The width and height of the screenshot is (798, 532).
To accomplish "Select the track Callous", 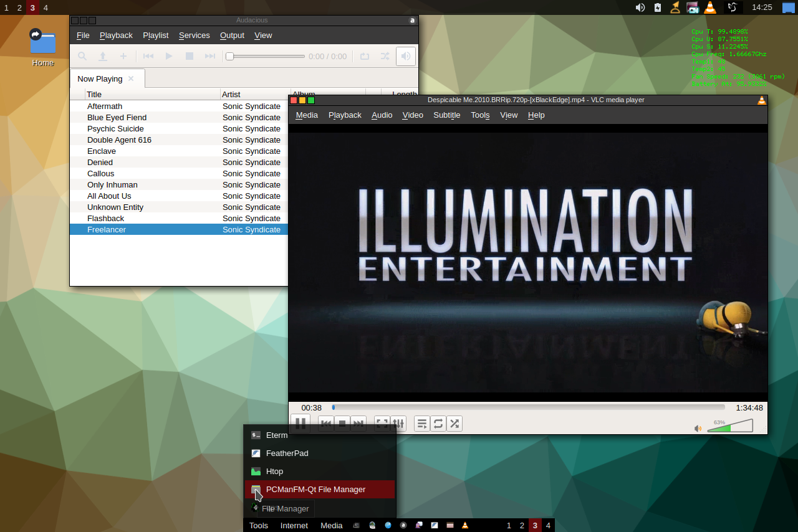I will [179, 174].
